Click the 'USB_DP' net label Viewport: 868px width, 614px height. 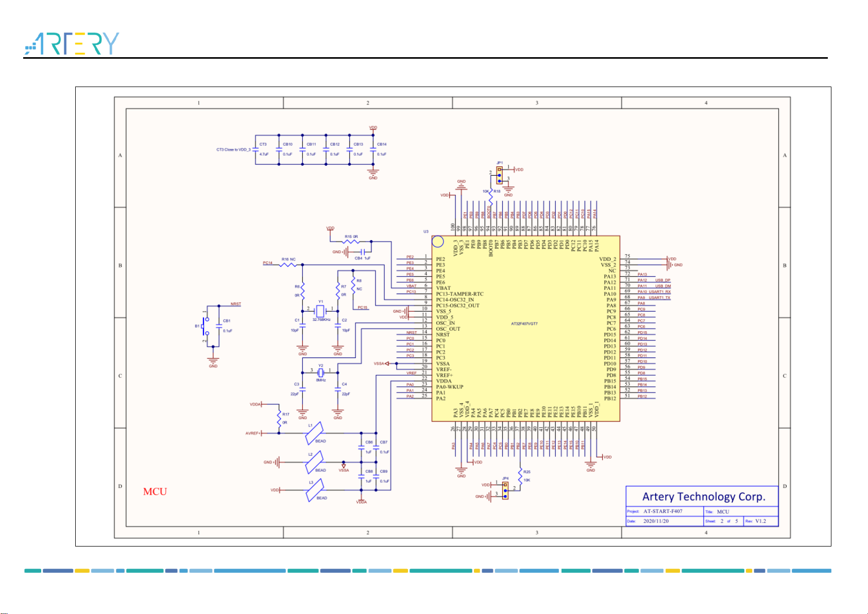coord(663,281)
